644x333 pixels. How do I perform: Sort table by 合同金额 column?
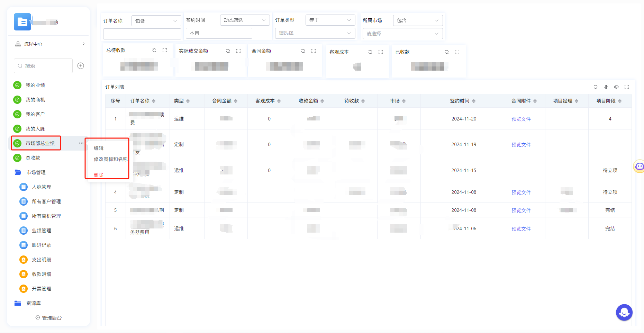coord(236,101)
